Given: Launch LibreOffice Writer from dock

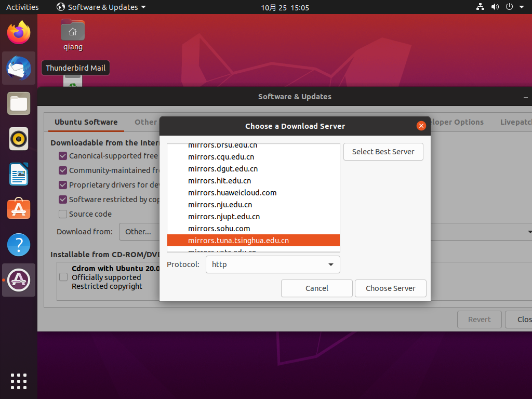Looking at the screenshot, I should (x=19, y=174).
